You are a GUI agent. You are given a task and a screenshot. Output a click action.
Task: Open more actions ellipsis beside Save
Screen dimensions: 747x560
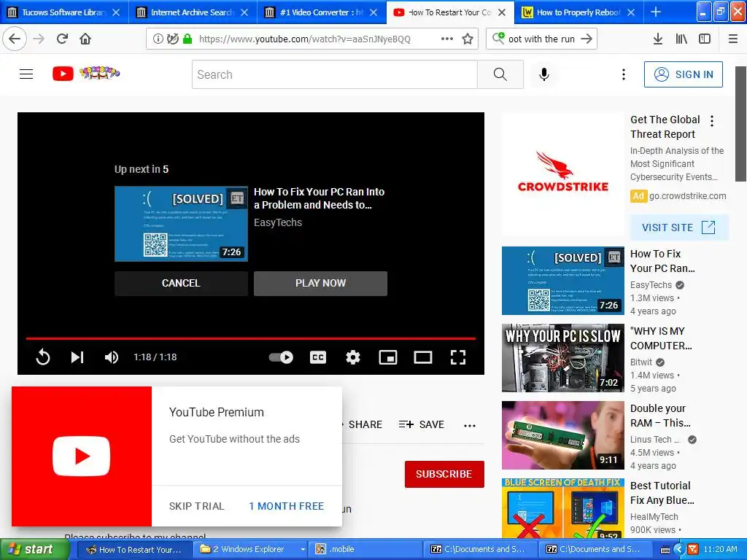470,425
